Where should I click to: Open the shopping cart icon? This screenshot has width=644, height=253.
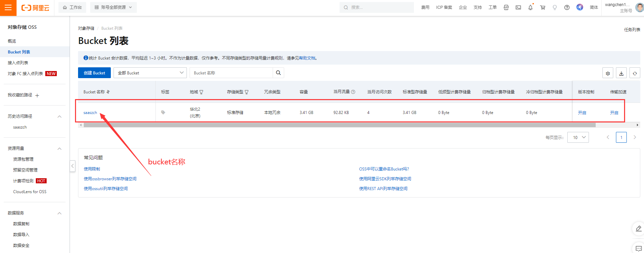point(543,7)
